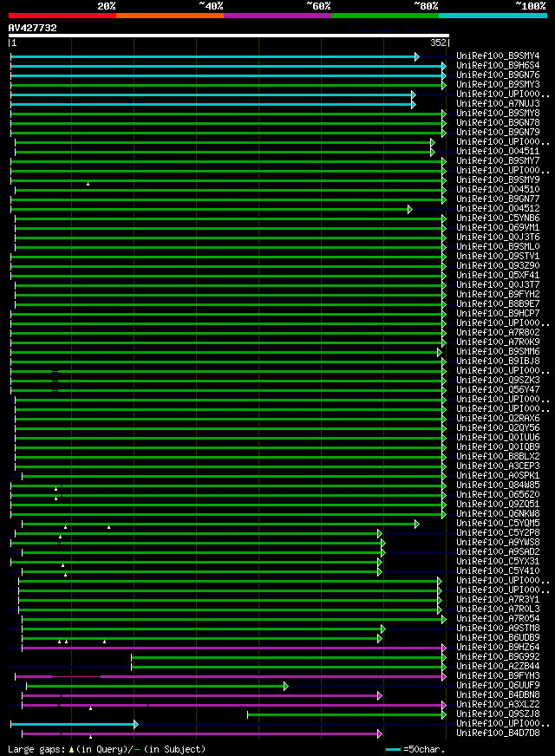Image resolution: width=555 pixels, height=756 pixels.
Task: Open hit UniRef100_B8B9E7
Action: [x=498, y=303]
